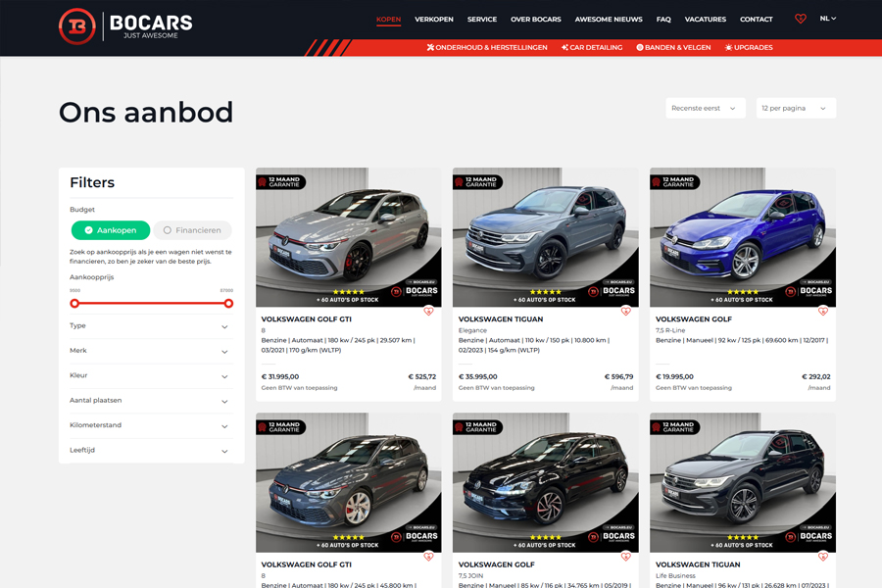
Task: Click the wrench icon beside Onderhoud & Herstellingen
Action: click(x=430, y=47)
